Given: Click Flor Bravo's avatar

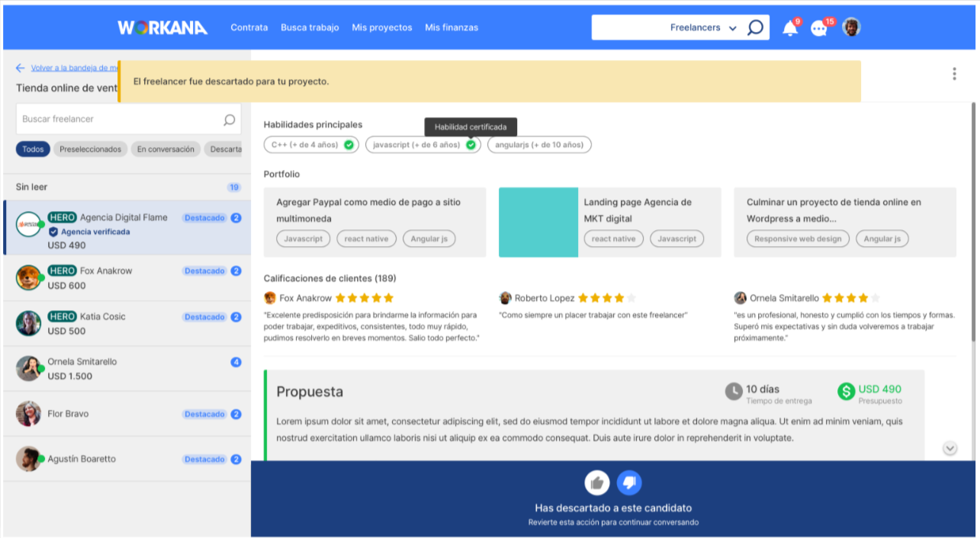Looking at the screenshot, I should click(28, 414).
